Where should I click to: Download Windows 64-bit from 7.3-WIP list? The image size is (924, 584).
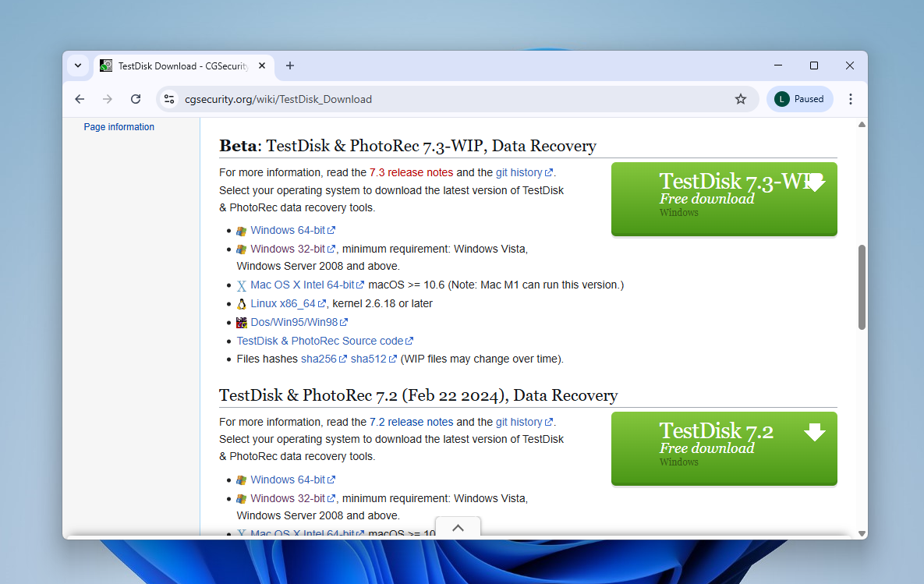(292, 231)
